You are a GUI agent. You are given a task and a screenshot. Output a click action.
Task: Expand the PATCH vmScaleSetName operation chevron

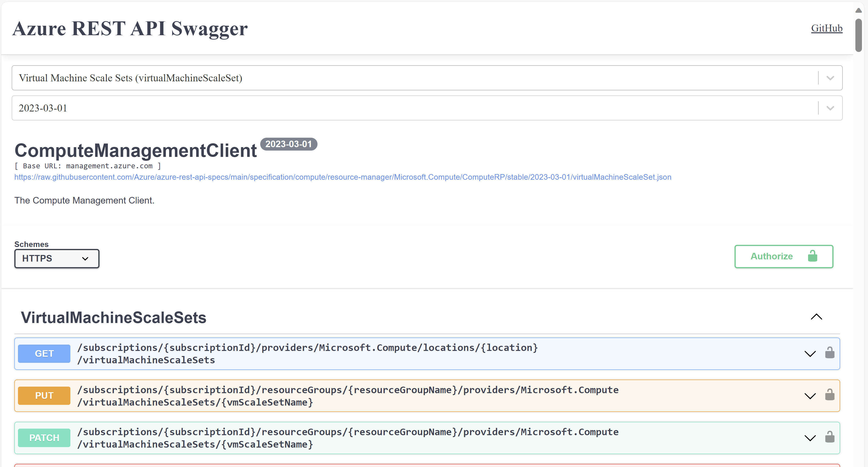tap(810, 438)
